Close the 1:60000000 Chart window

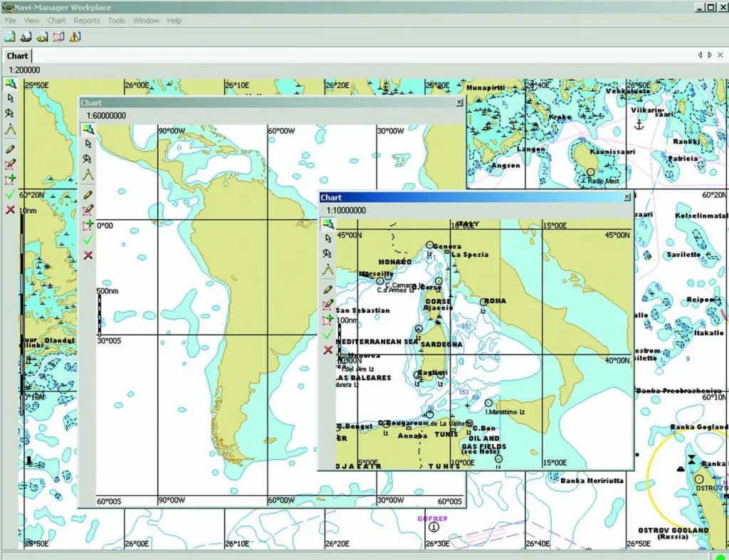click(459, 102)
